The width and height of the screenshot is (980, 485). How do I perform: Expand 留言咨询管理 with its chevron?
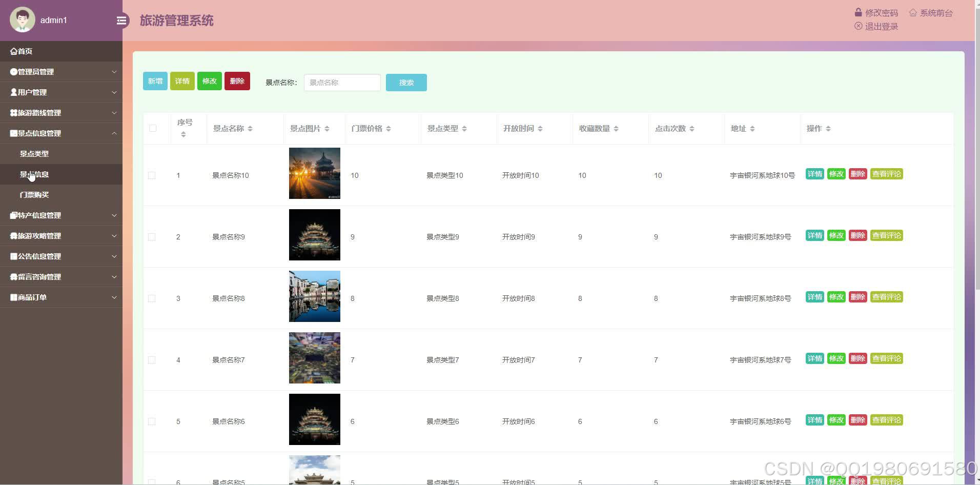pyautogui.click(x=114, y=277)
